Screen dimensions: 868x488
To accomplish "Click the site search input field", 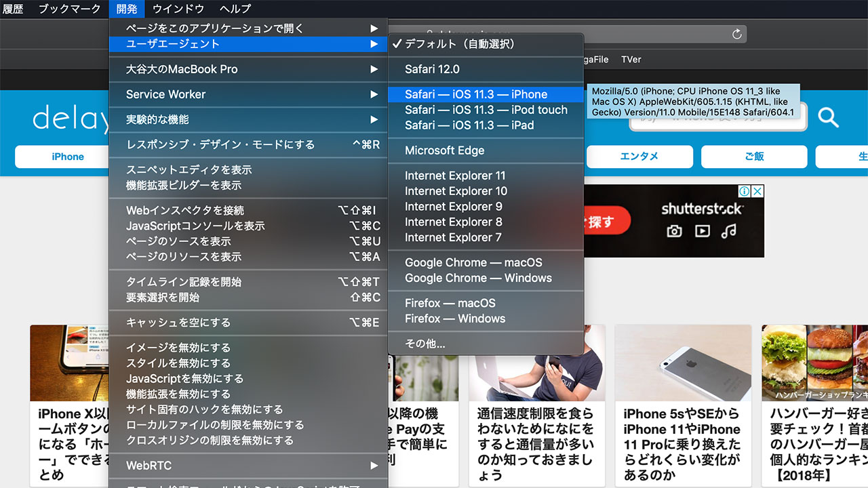I will [718, 117].
